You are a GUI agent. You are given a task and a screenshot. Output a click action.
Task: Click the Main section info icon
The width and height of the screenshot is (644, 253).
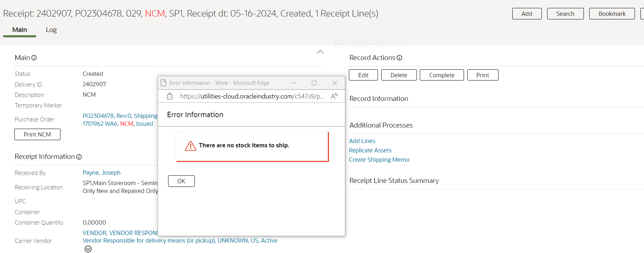point(34,58)
